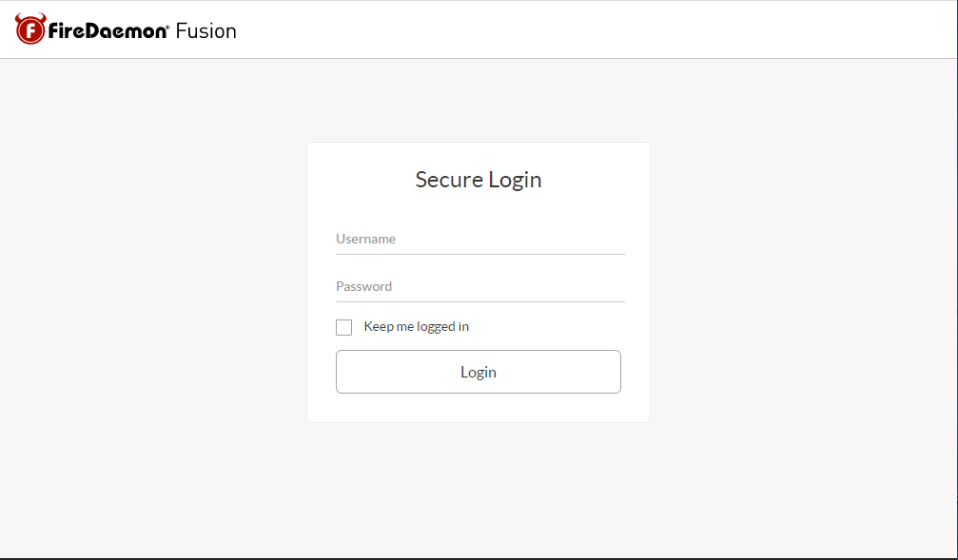
Task: Focus the Username input field
Action: coord(479,240)
